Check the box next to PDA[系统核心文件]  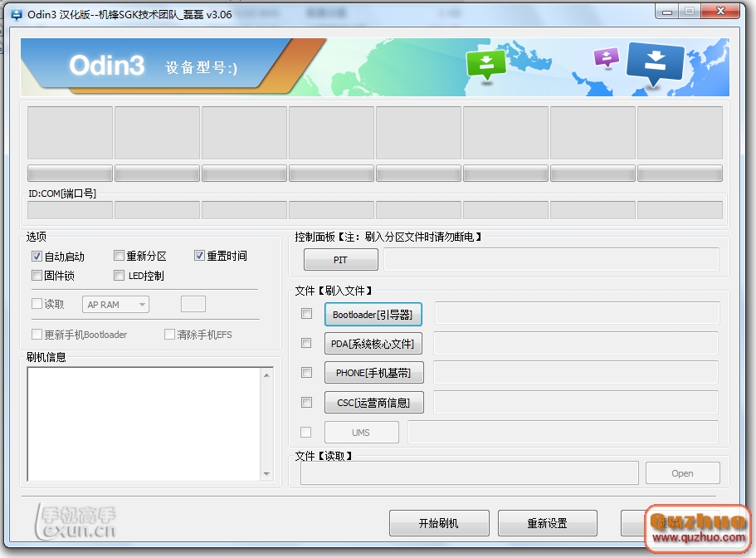point(306,343)
